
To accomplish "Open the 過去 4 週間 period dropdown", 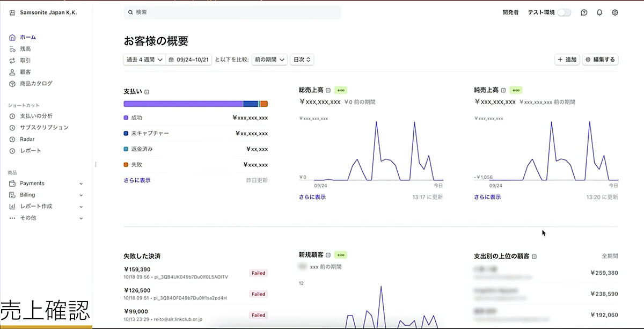I will click(144, 60).
